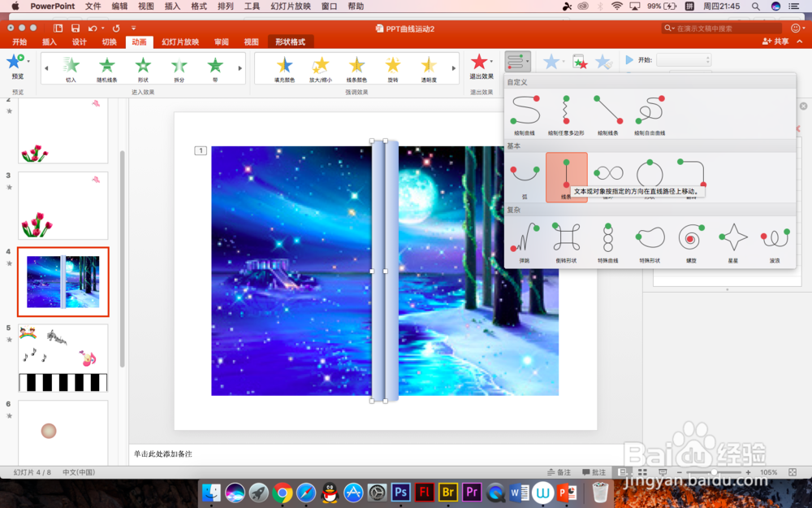This screenshot has width=812, height=508.
Task: Apply the 拆分 entrance effect
Action: click(x=179, y=69)
